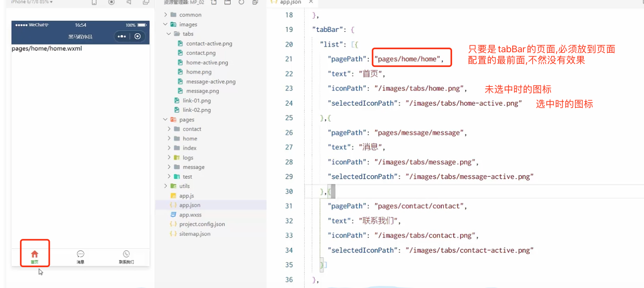Click "pages/contact/contact" value on line 31

point(418,206)
